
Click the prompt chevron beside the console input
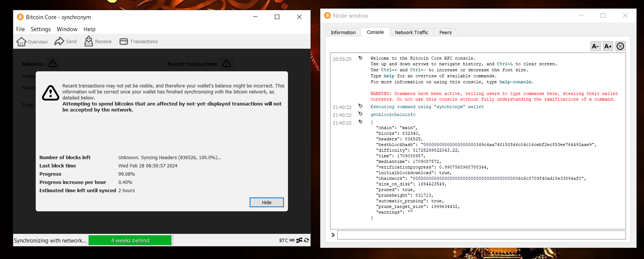click(x=333, y=235)
